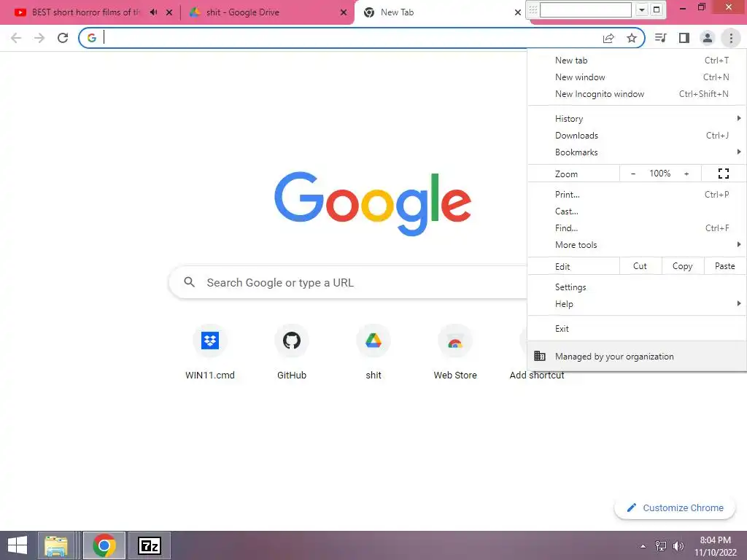
Task: Open the media controls icon in toolbar
Action: (x=660, y=38)
